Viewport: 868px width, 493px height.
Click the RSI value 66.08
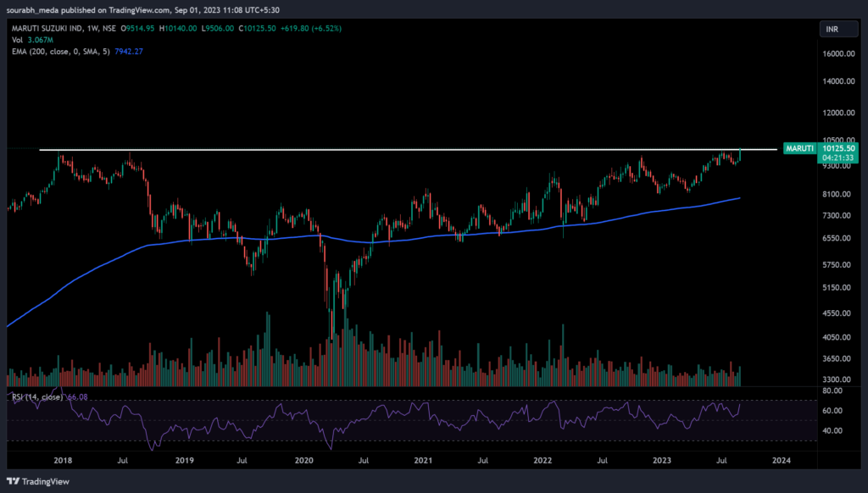[77, 396]
